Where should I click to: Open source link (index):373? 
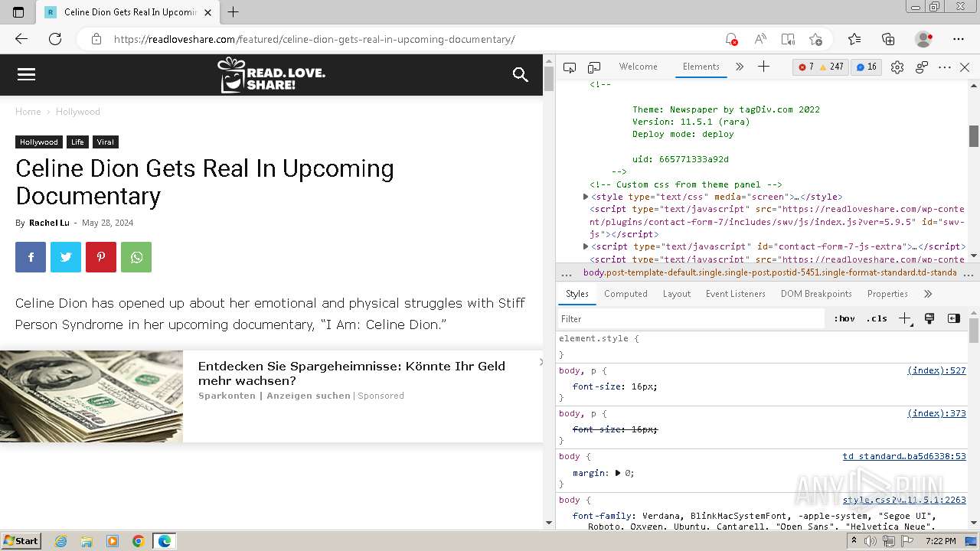(936, 413)
